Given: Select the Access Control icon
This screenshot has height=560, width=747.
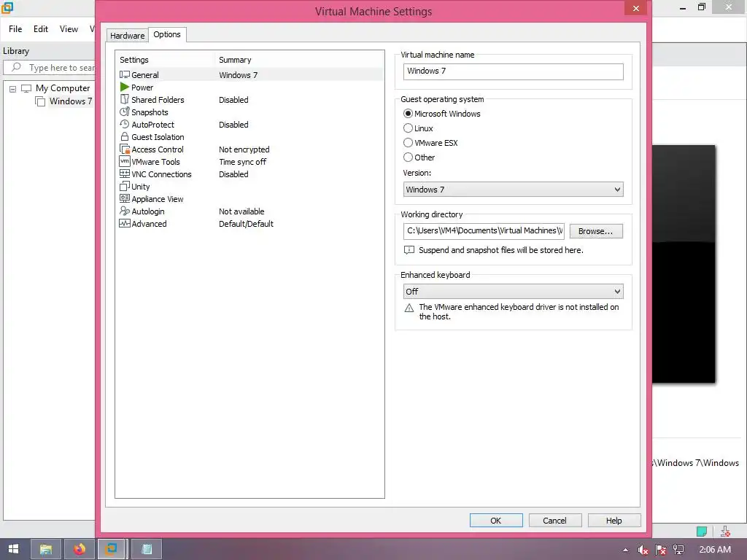Looking at the screenshot, I should pyautogui.click(x=124, y=149).
